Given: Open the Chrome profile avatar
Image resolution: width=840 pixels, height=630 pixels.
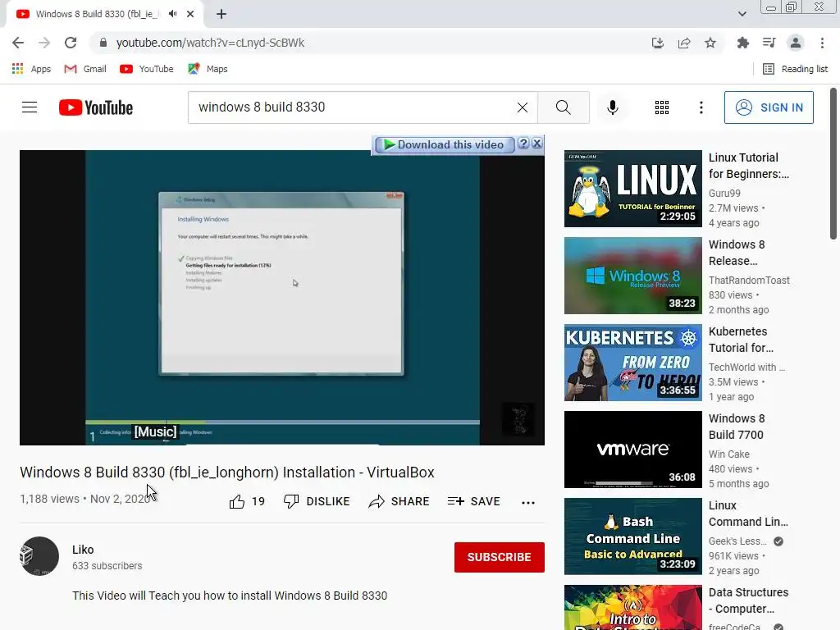Looking at the screenshot, I should [796, 43].
